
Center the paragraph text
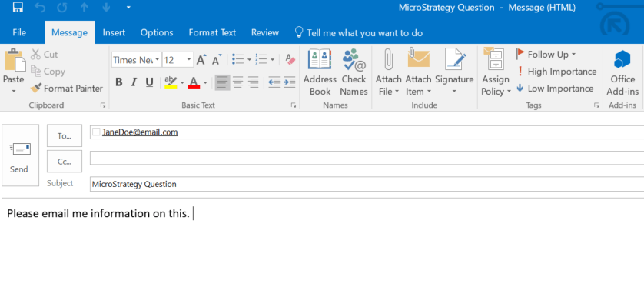pos(237,82)
